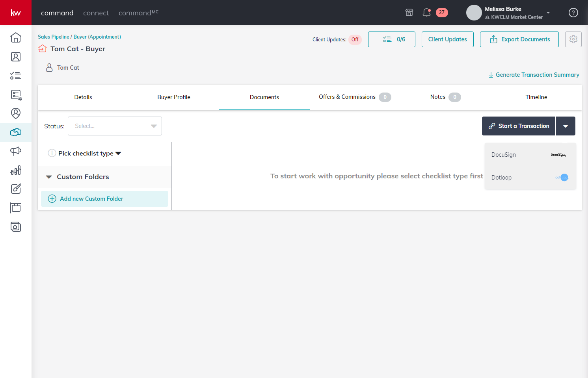Open the SmartPlans settings-list icon in sidebar

tap(16, 94)
